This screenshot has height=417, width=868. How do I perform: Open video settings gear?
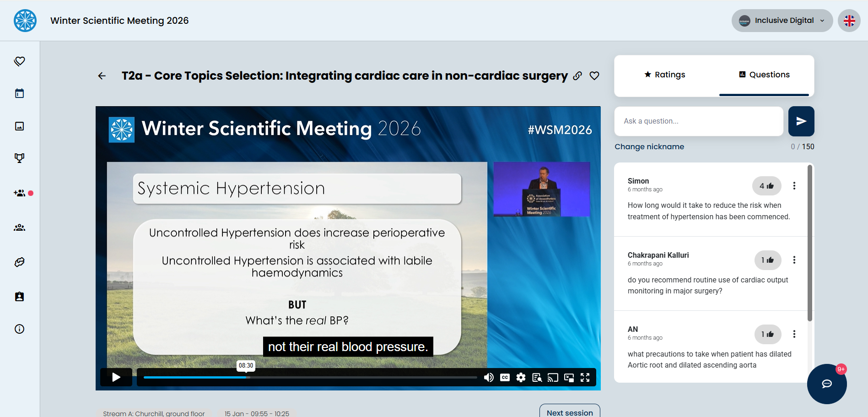(521, 378)
